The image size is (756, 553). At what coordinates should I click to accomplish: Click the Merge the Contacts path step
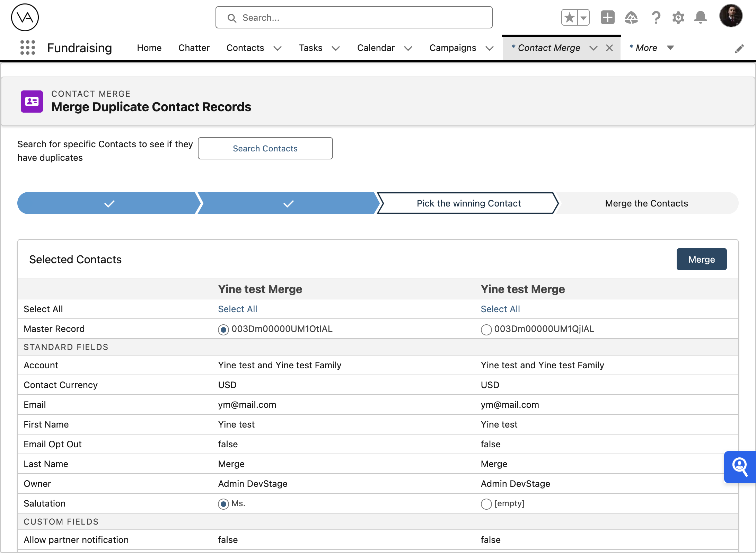coord(647,203)
